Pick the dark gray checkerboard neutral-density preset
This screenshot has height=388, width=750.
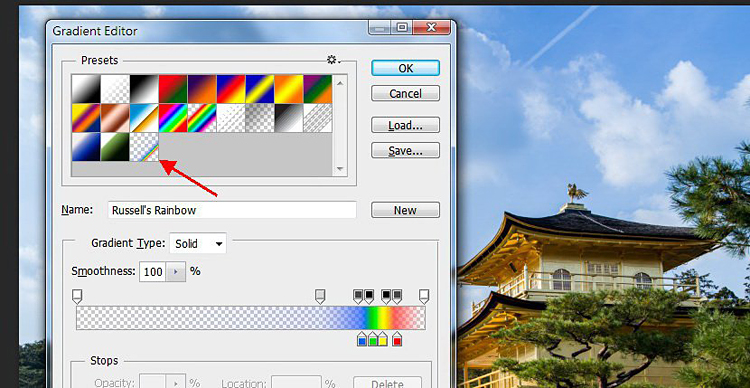click(x=260, y=118)
